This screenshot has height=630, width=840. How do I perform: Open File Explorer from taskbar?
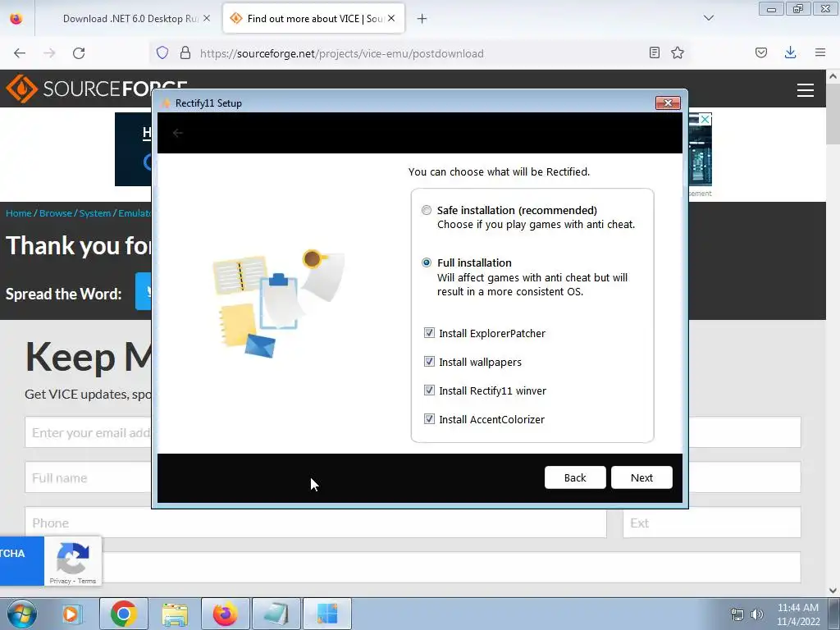coord(175,614)
